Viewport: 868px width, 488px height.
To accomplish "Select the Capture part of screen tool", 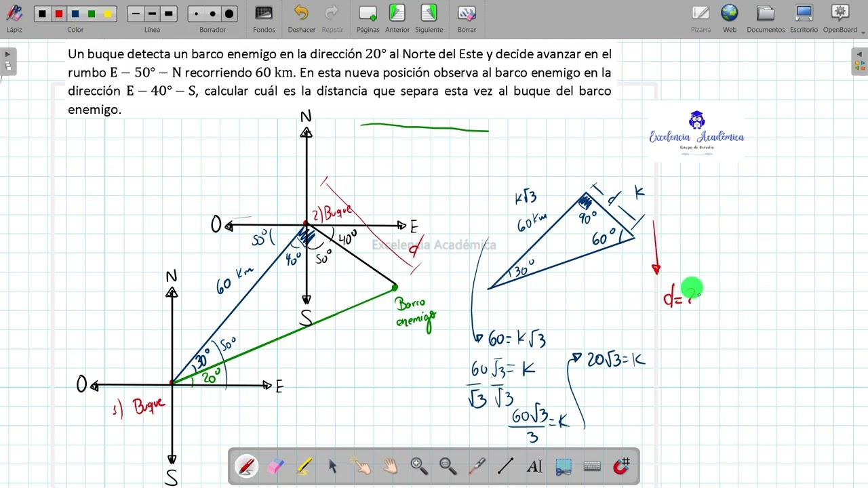I will click(x=563, y=466).
